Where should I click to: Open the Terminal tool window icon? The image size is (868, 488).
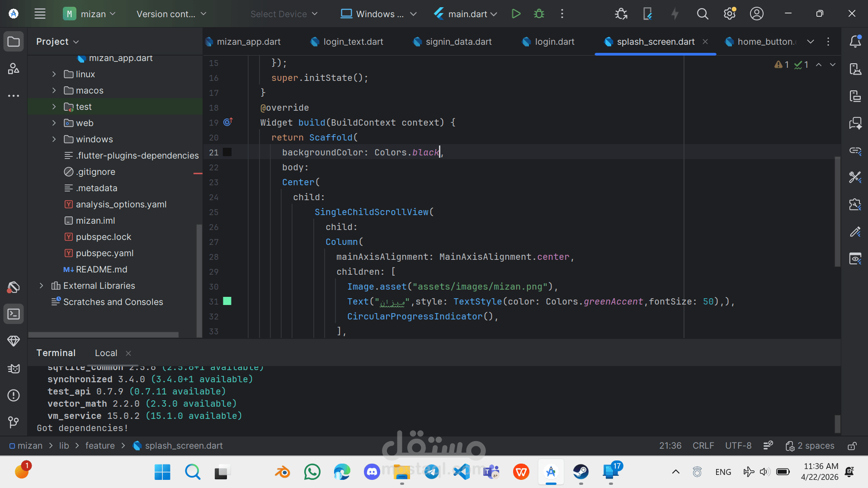pos(14,314)
